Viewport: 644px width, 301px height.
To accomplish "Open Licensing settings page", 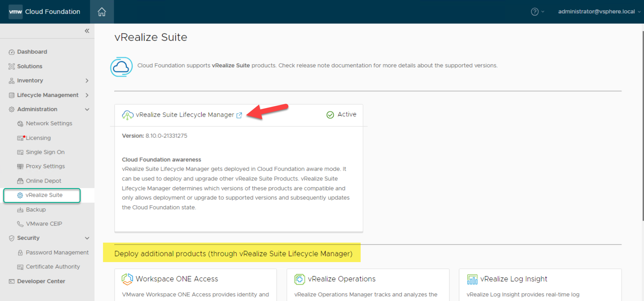I will [38, 138].
